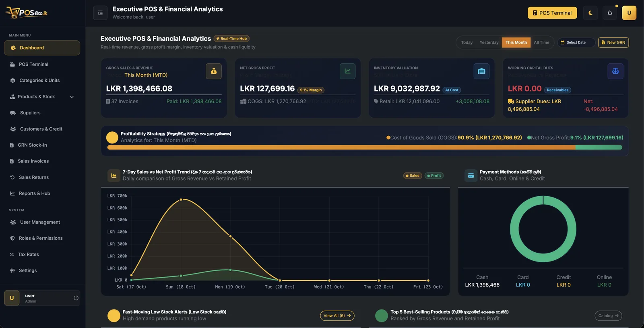Select the All Time period tab
The height and width of the screenshot is (328, 644).
[x=541, y=42]
